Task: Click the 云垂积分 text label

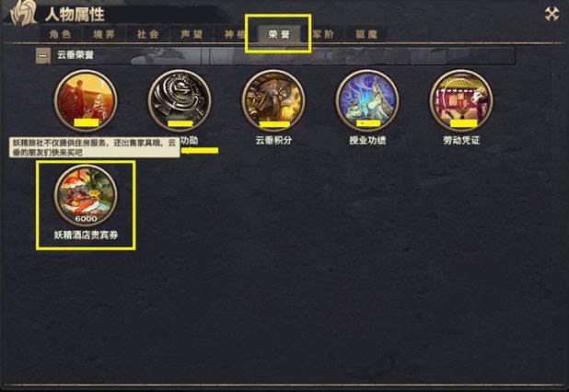Action: (x=273, y=141)
